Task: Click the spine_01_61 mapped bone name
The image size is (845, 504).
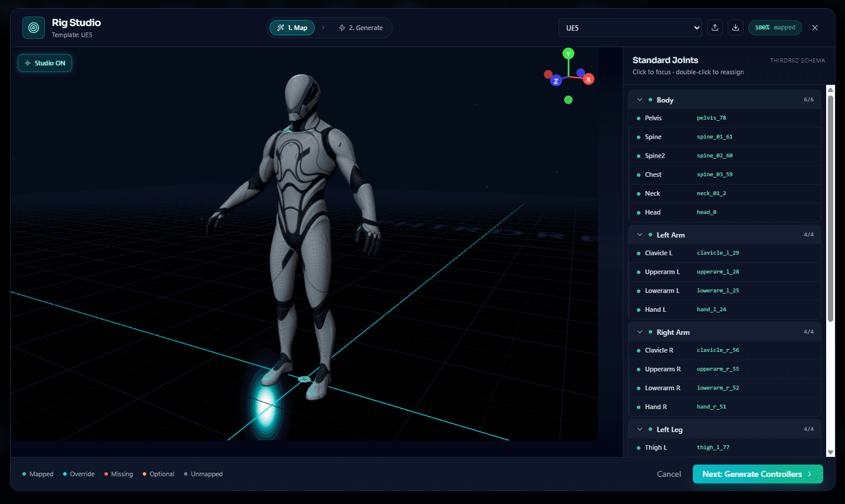Action: click(715, 137)
